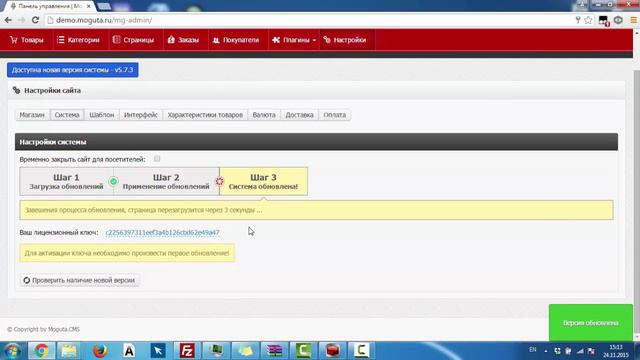Open Chrome from the taskbar

[x=41, y=351]
